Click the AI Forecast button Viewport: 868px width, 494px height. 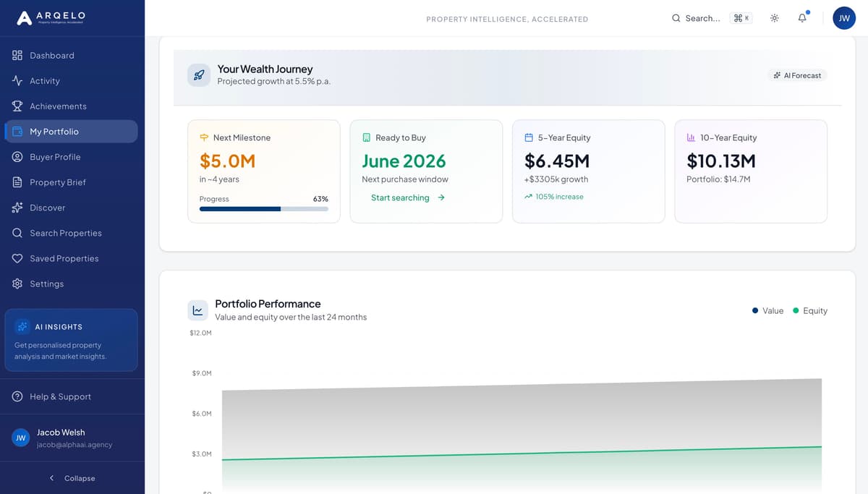(797, 74)
